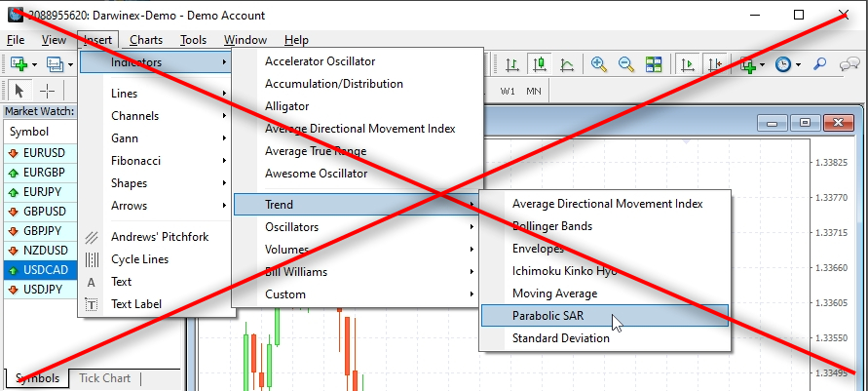Expand the Periods dropdown arrow
Screen dimensions: 868x391
point(798,64)
